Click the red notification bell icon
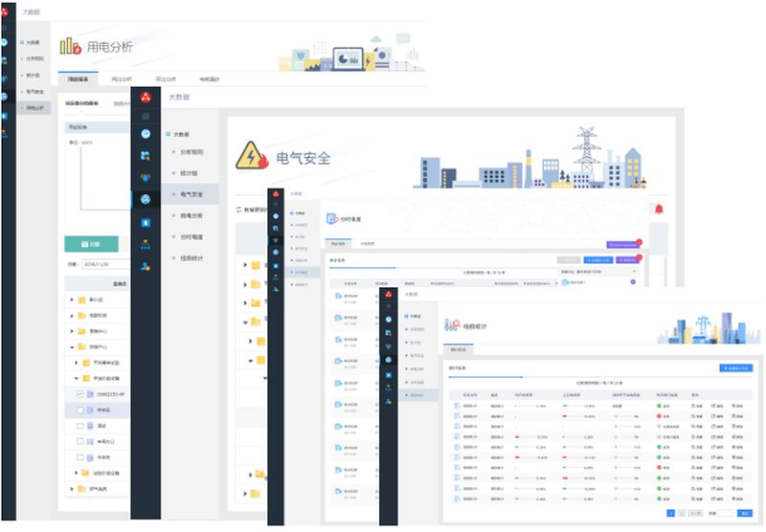Image resolution: width=766 pixels, height=532 pixels. coord(658,210)
